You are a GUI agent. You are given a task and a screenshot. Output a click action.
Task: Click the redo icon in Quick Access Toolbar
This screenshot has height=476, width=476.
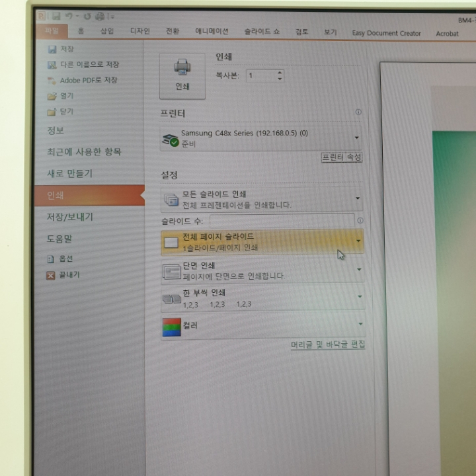pos(87,16)
